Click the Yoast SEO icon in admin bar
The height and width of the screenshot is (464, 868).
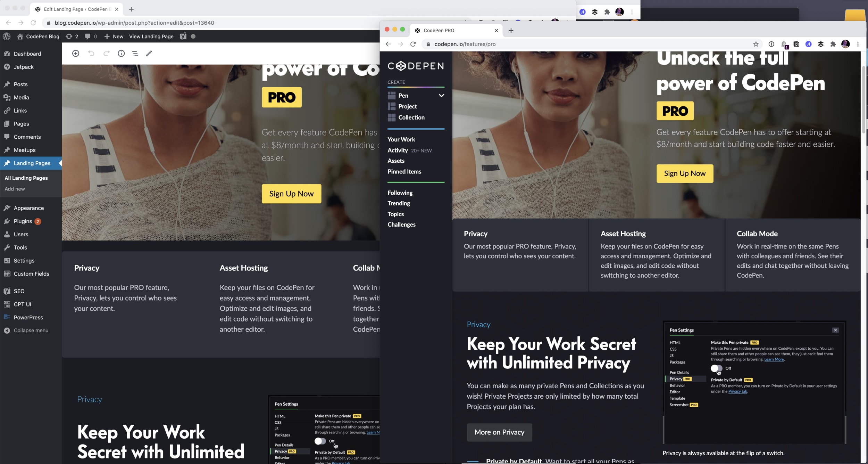coord(183,36)
